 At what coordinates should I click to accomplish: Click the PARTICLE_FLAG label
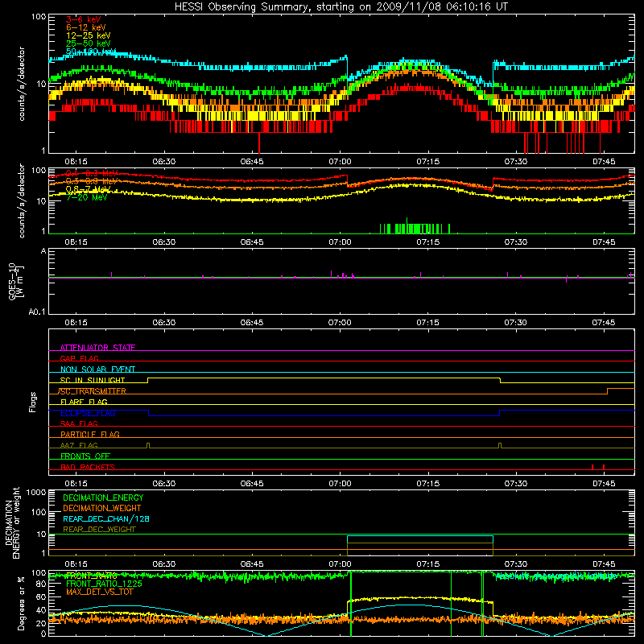click(x=90, y=435)
